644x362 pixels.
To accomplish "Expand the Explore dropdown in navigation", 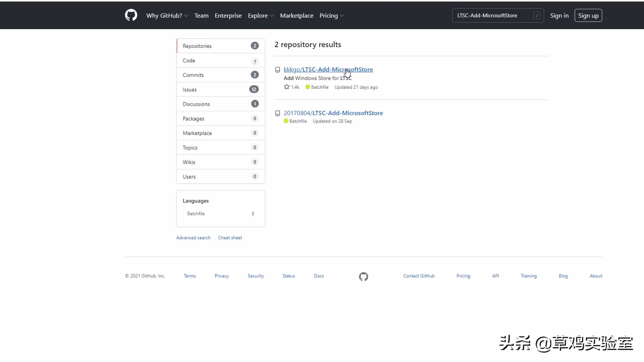I will (261, 15).
